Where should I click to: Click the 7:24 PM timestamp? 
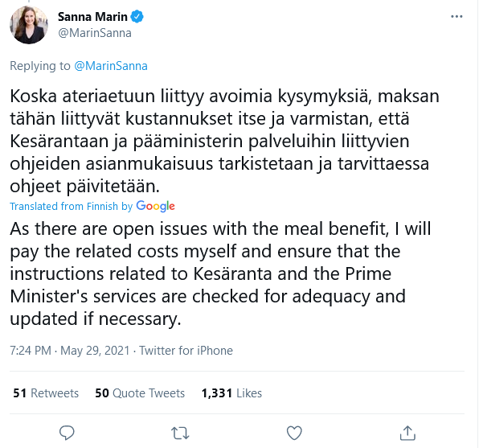[x=31, y=351]
